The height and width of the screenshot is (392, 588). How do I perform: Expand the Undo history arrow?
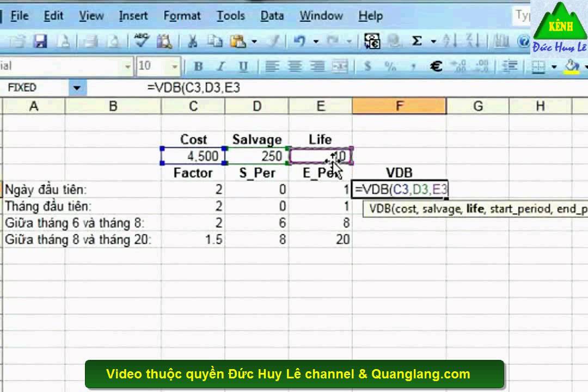pos(316,41)
